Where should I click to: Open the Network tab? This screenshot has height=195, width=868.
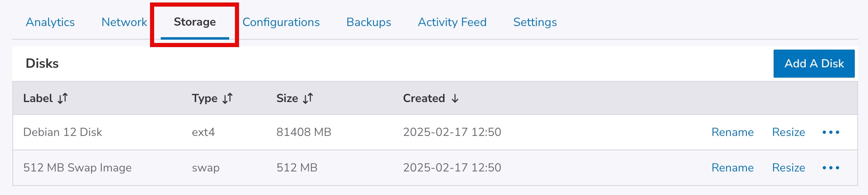124,22
